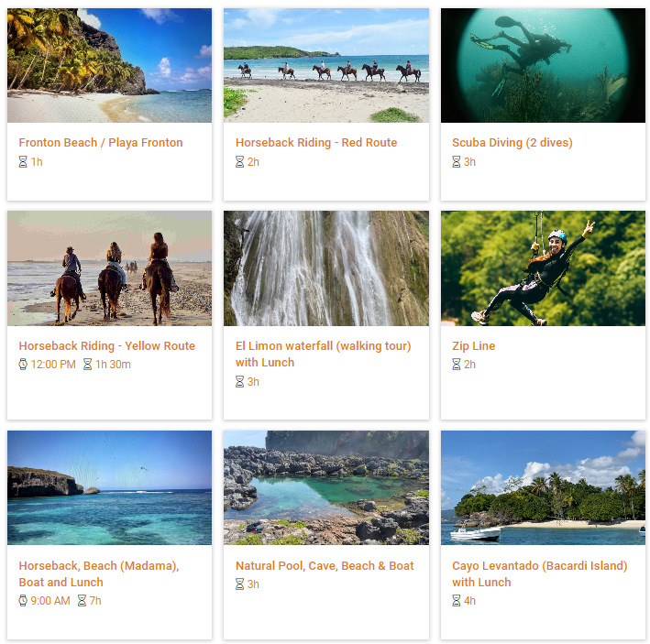
Task: Click the Cayo Levantado island photo
Action: point(543,488)
